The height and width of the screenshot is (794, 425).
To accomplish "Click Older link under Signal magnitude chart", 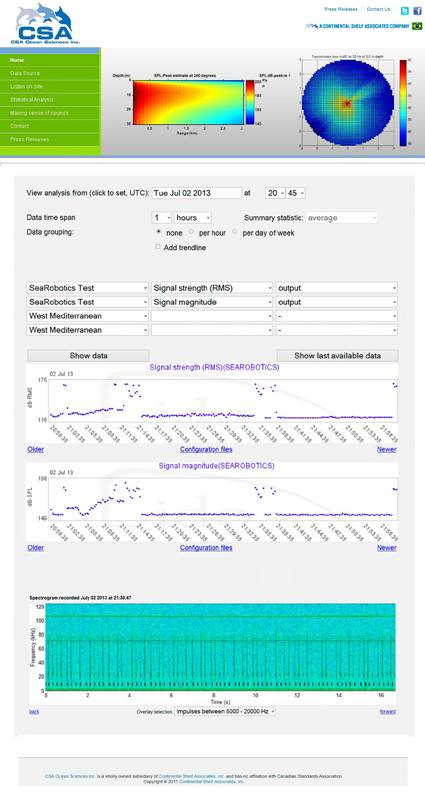I will pyautogui.click(x=35, y=547).
